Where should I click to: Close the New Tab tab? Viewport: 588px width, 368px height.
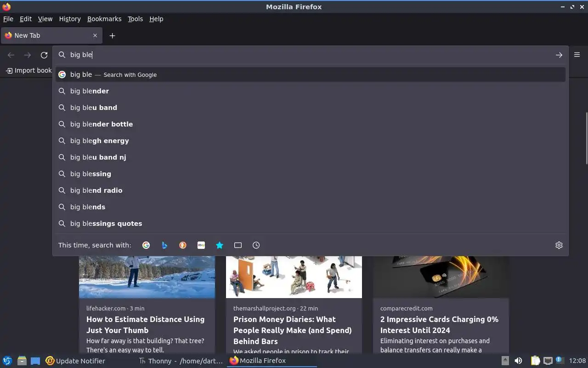(x=95, y=35)
